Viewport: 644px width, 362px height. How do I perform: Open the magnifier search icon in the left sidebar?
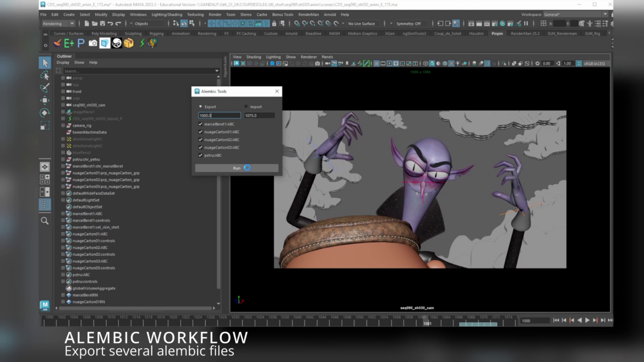click(45, 221)
